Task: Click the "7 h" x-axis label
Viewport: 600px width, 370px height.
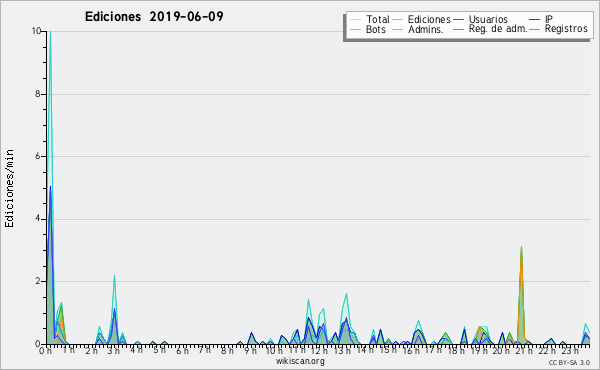Action: tap(204, 350)
